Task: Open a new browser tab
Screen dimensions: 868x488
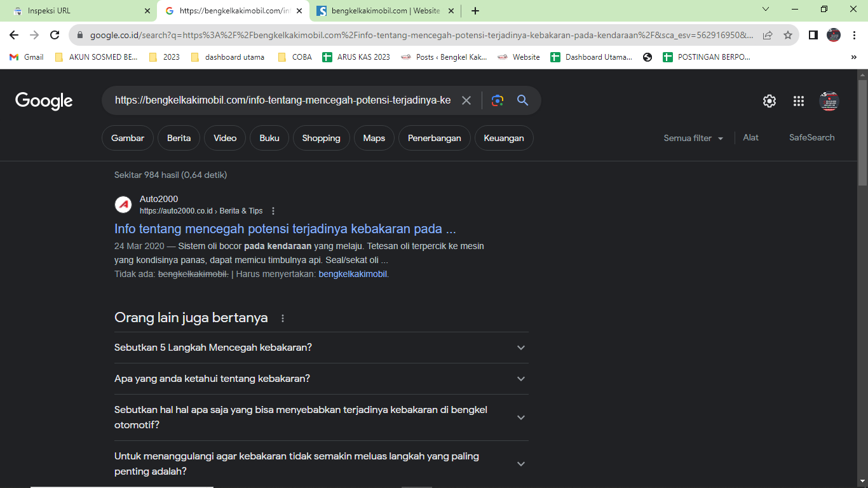Action: 475,11
